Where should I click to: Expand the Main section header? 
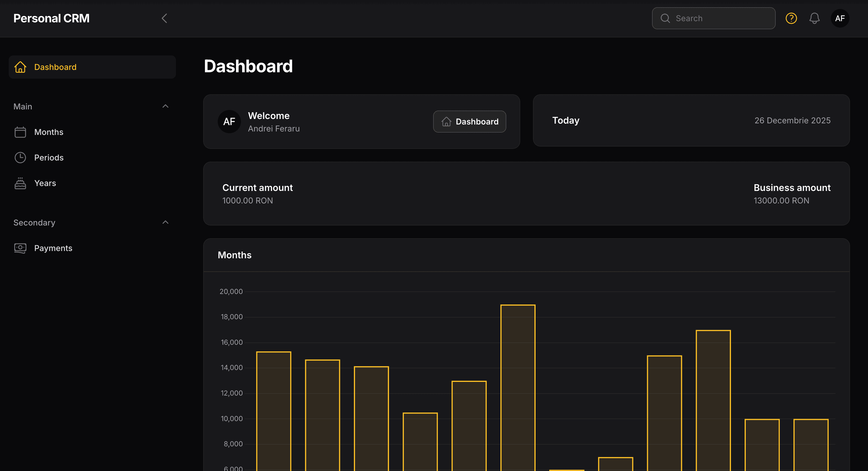coord(23,107)
